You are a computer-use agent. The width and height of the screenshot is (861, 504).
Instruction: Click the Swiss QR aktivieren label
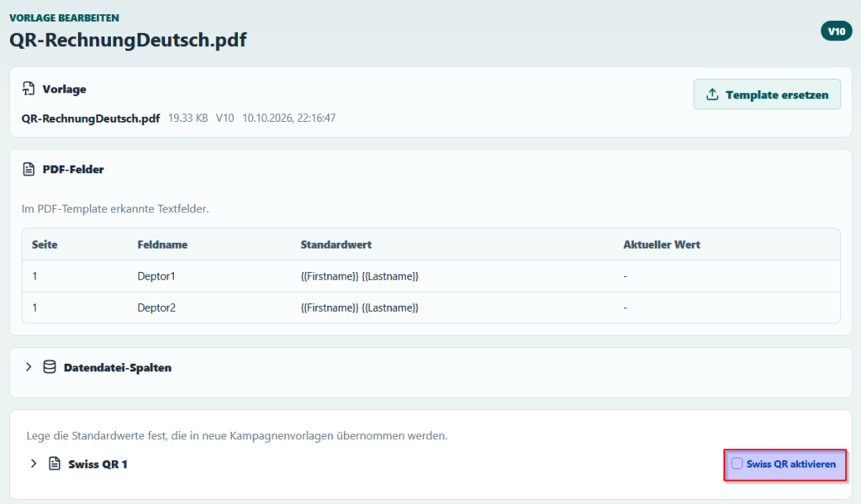click(790, 464)
